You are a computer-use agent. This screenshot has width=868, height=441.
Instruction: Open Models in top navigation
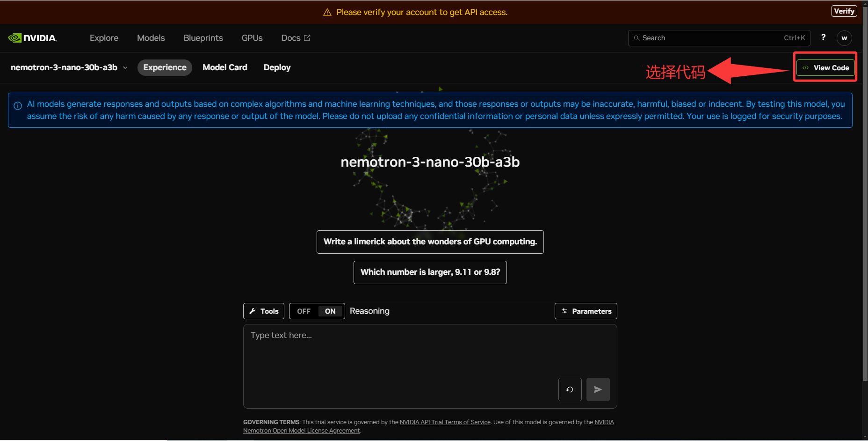151,38
